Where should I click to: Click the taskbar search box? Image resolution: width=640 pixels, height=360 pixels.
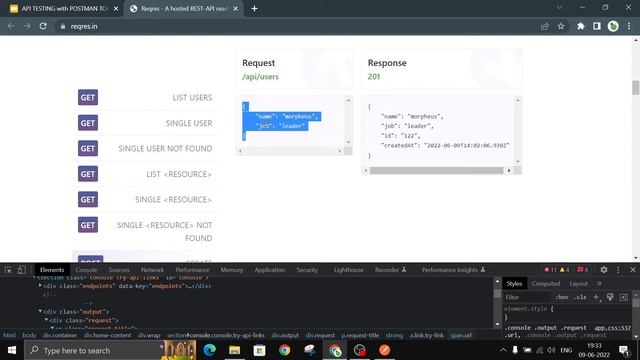pyautogui.click(x=94, y=350)
